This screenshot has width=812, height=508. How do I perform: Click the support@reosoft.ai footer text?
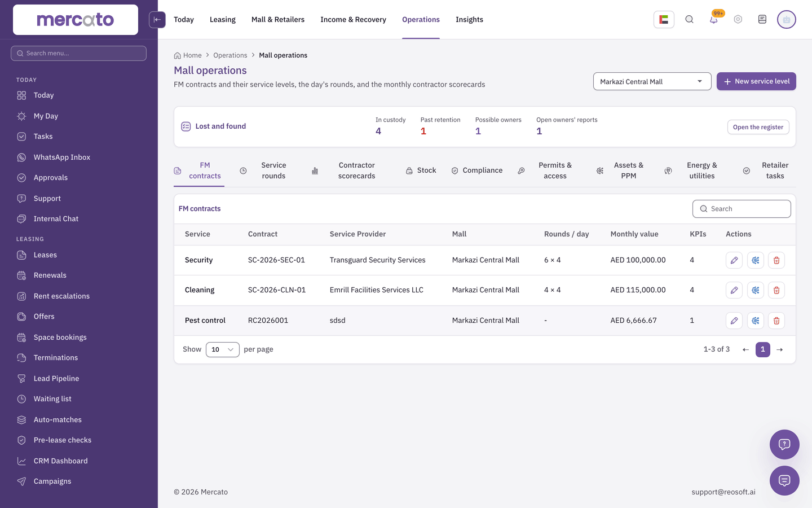[x=723, y=492]
